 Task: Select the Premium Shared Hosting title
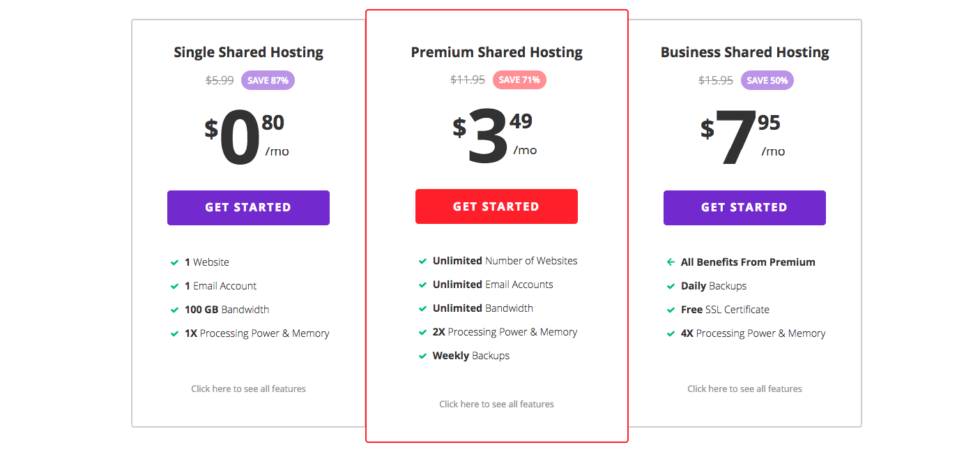[496, 52]
